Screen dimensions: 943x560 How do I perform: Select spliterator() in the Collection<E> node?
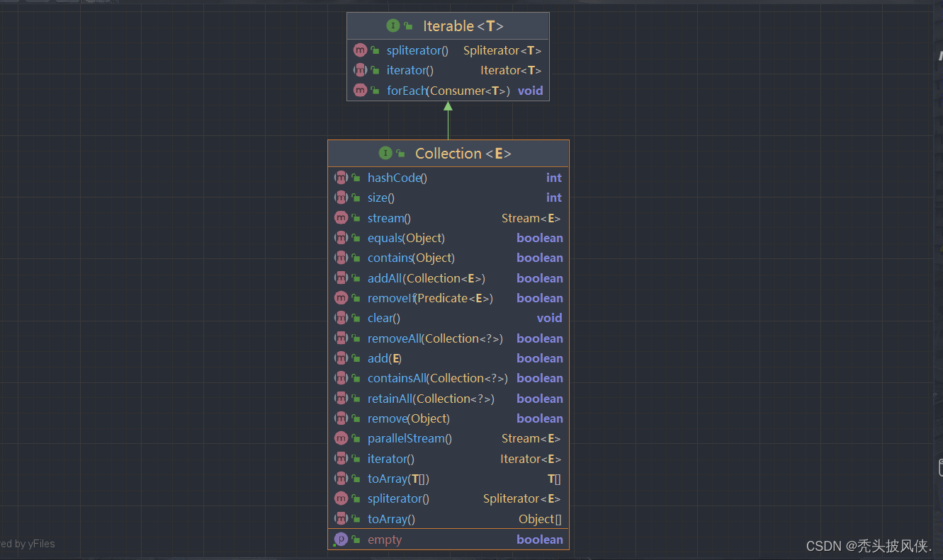[x=398, y=498]
